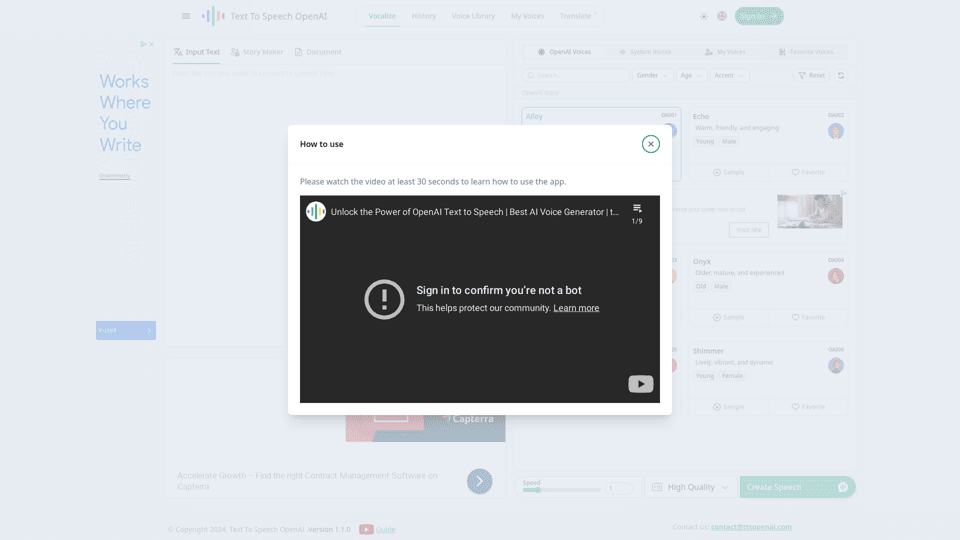
Task: Click the AdChoices icon on left ad
Action: pos(143,44)
